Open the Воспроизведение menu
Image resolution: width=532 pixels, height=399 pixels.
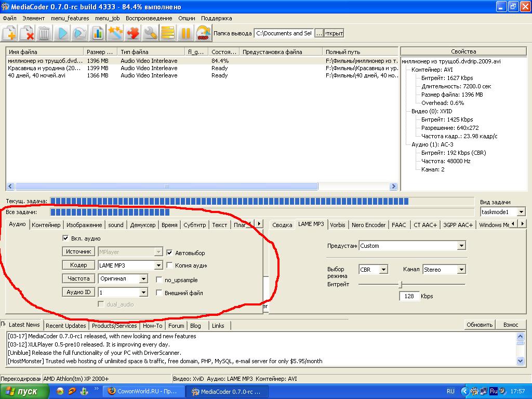tap(149, 18)
